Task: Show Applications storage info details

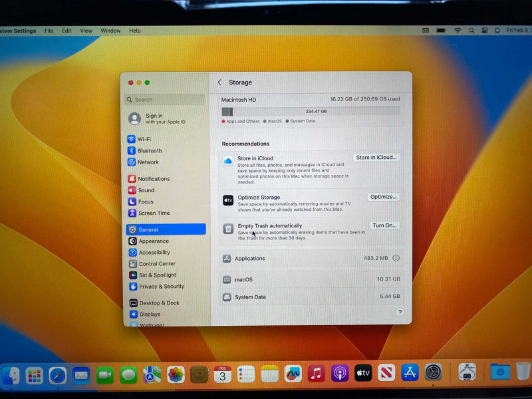Action: tap(396, 258)
